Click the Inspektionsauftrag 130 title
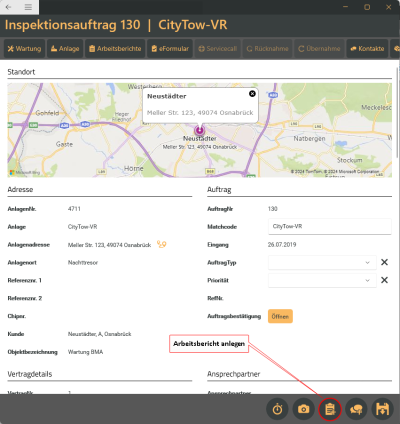This screenshot has height=424, width=400. coord(72,25)
